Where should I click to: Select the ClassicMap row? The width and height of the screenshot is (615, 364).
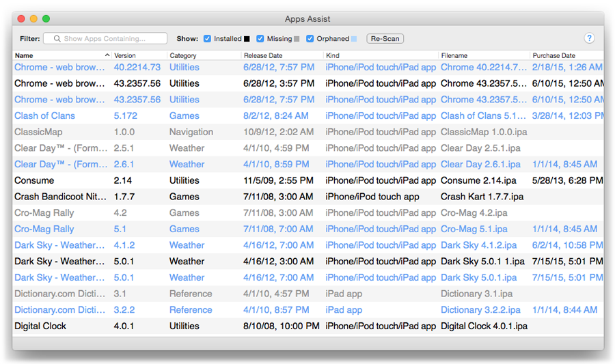click(308, 132)
